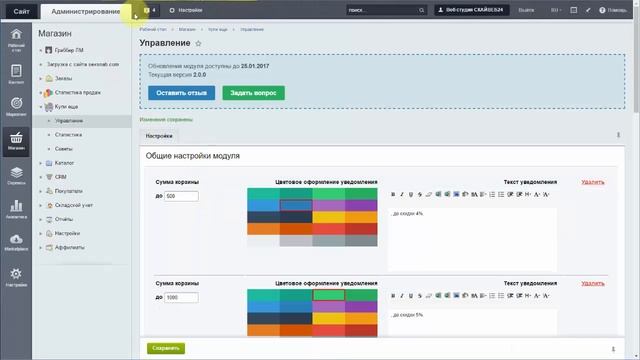640x360 pixels.
Task: Switch to the Сайт tab
Action: click(x=21, y=11)
